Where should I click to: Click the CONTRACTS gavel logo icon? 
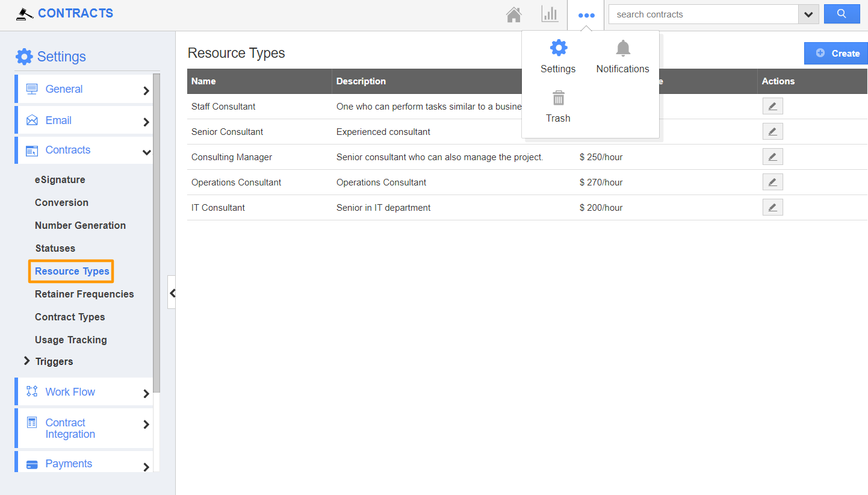tap(24, 13)
